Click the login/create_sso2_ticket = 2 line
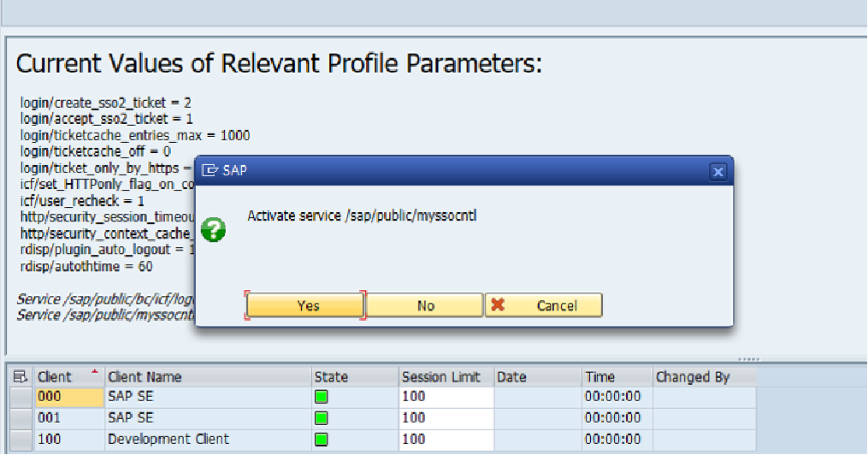 (x=106, y=103)
